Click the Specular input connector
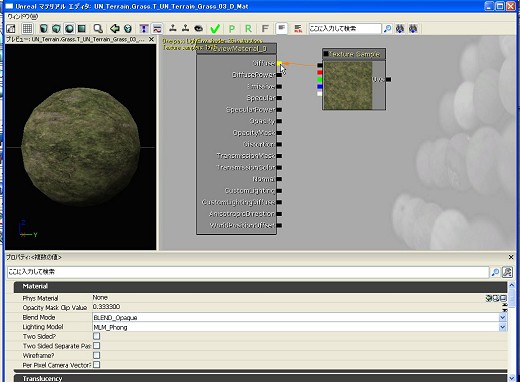 pyautogui.click(x=279, y=98)
